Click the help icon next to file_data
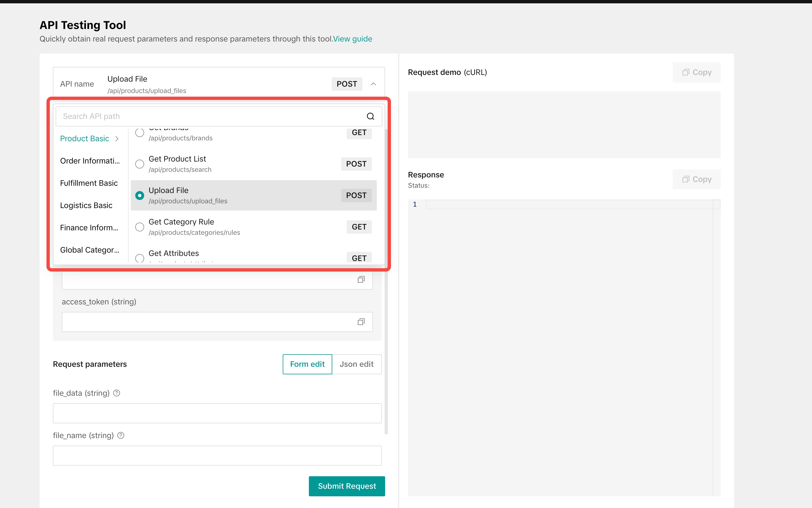The image size is (812, 508). 117,393
